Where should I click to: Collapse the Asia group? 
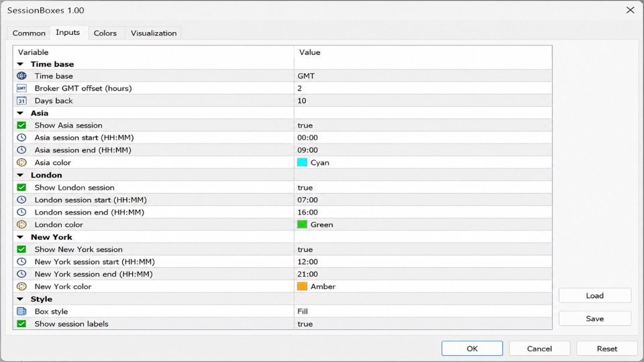point(20,113)
